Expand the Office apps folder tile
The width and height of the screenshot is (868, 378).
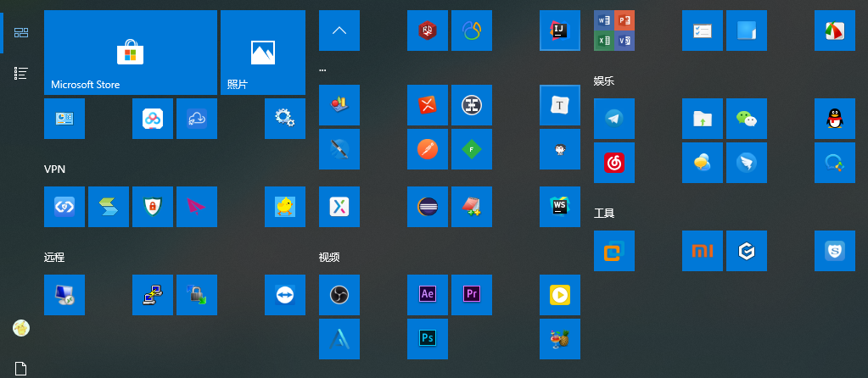point(614,31)
